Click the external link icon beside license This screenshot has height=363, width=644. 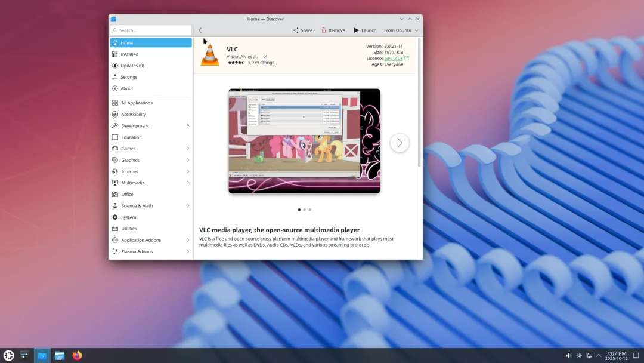pos(407,59)
